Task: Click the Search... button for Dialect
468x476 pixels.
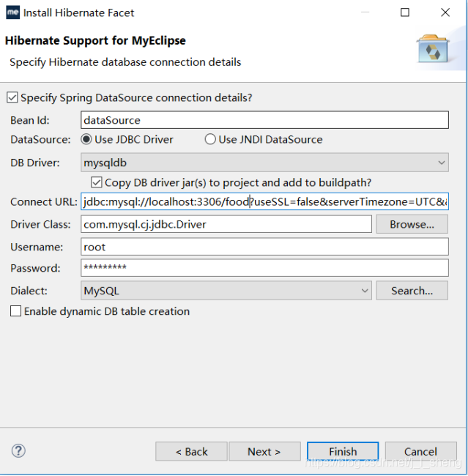Action: click(x=412, y=291)
